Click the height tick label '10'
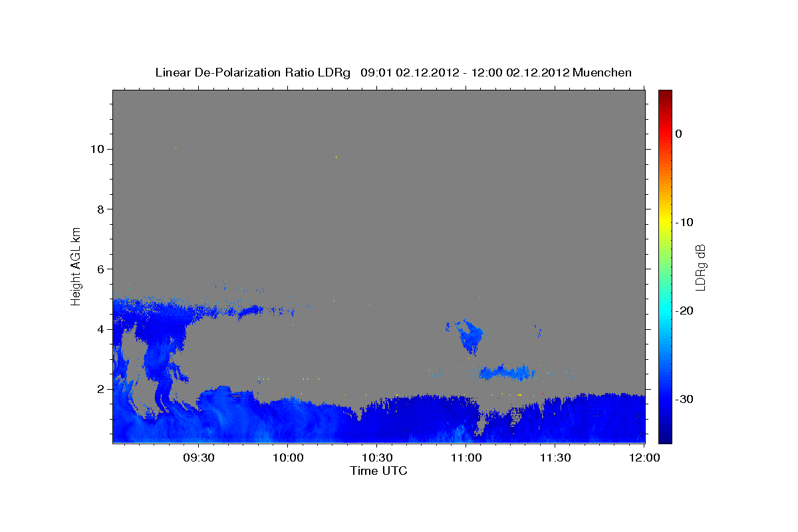 [x=97, y=149]
